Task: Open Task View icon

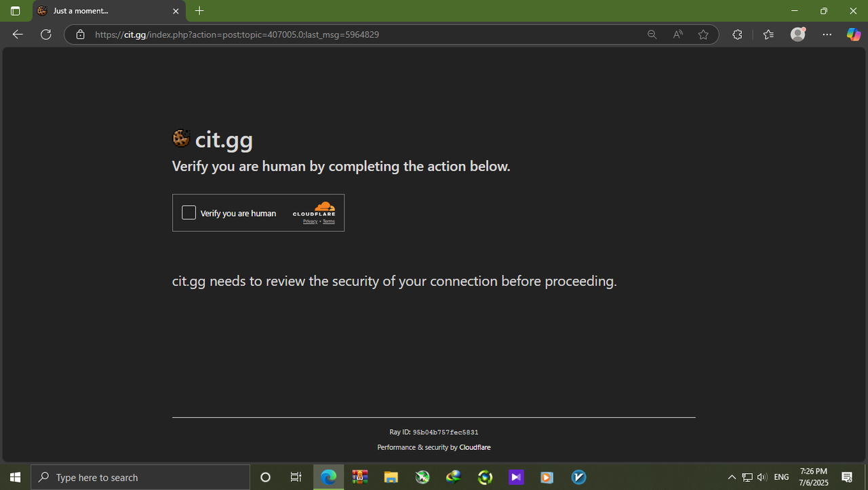Action: tap(296, 477)
